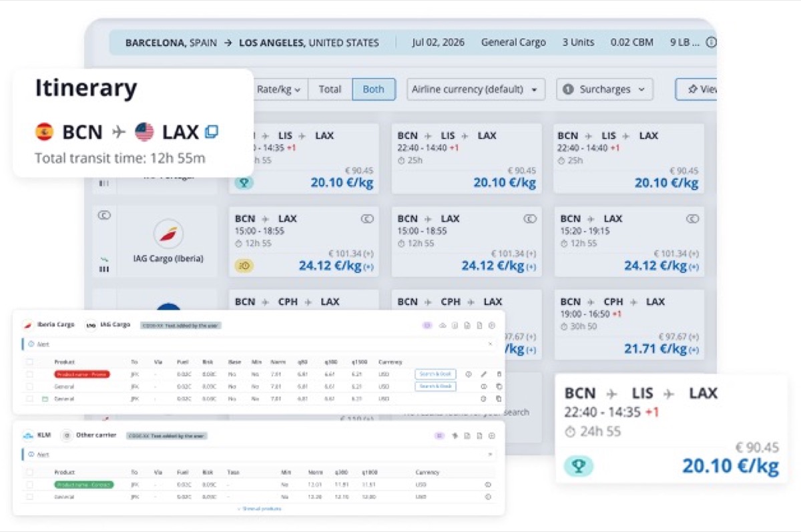
Task: Click the View button at top right
Action: (698, 89)
